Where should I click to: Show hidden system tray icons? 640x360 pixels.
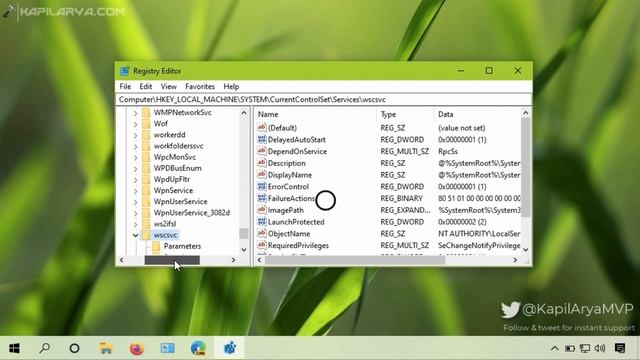pos(554,348)
